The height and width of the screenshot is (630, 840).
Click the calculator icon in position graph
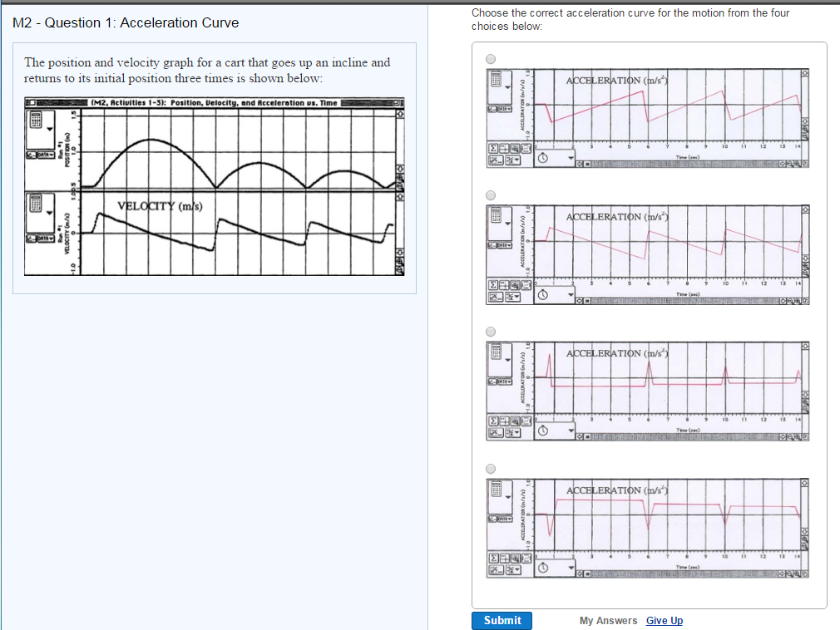click(x=37, y=120)
